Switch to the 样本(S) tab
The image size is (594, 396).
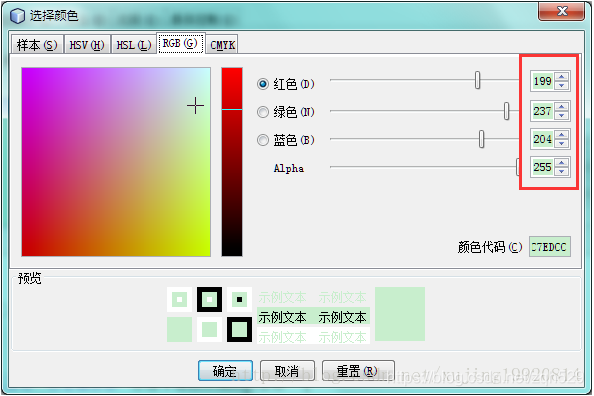(x=37, y=45)
